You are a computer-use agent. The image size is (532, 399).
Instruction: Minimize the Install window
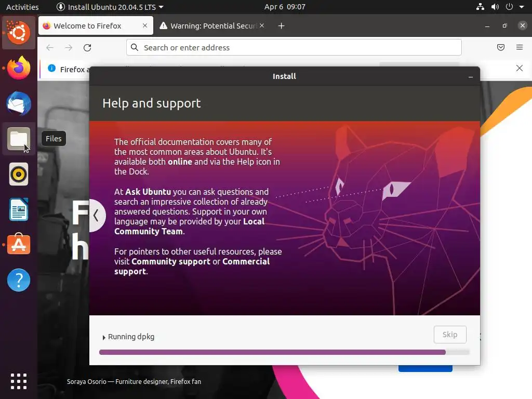point(471,77)
